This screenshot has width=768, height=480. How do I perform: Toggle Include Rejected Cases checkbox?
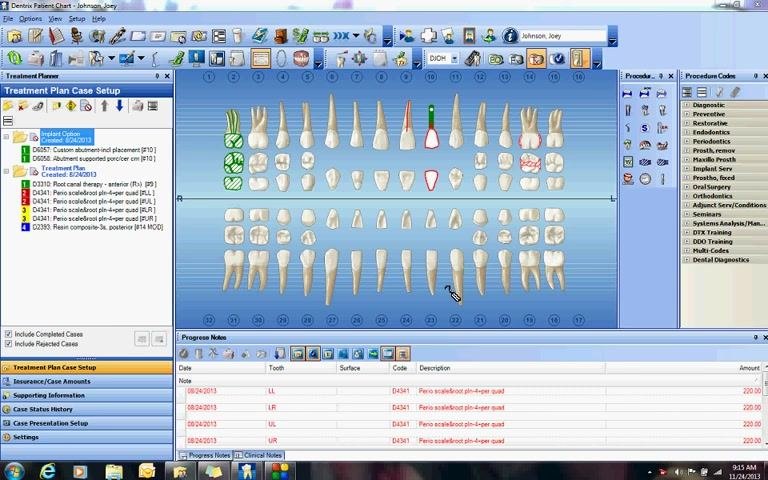(x=8, y=344)
